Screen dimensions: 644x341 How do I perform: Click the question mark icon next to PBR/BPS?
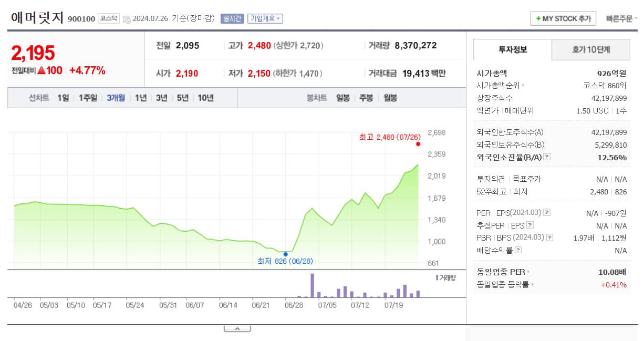(x=549, y=236)
